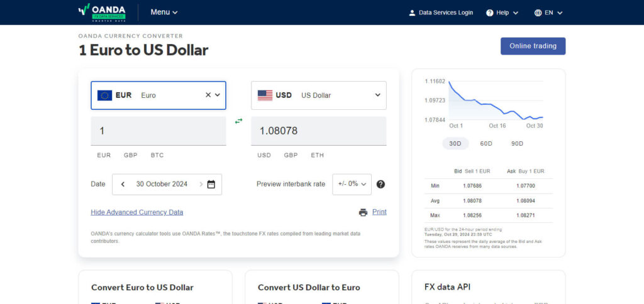Click the Min bid value 1.07686

tap(472, 186)
